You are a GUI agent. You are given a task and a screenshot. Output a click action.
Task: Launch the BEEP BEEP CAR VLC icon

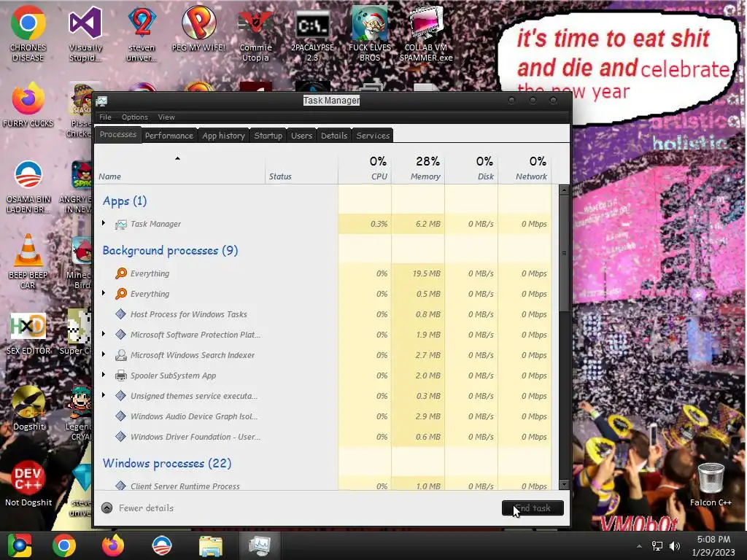(28, 262)
